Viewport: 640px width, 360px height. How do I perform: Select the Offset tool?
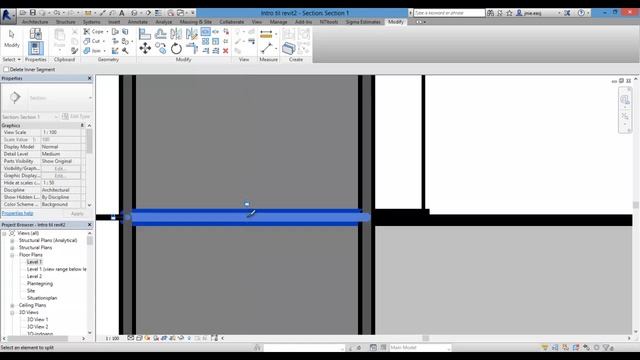(161, 34)
